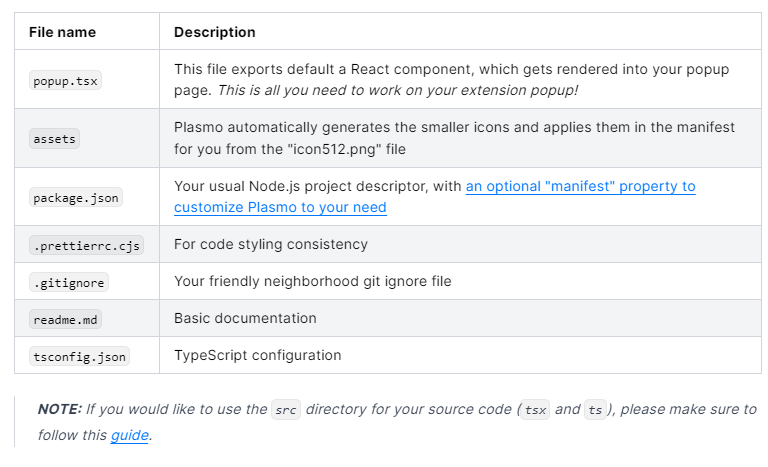768x467 pixels.
Task: Select the tsconfig.json file name
Action: click(79, 357)
